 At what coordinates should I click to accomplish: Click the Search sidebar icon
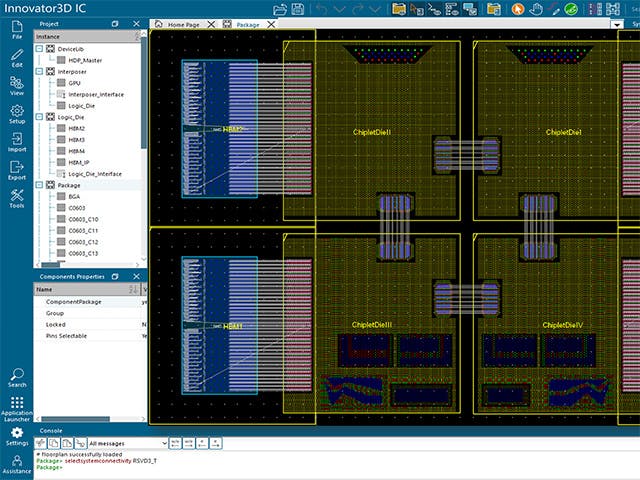(17, 378)
